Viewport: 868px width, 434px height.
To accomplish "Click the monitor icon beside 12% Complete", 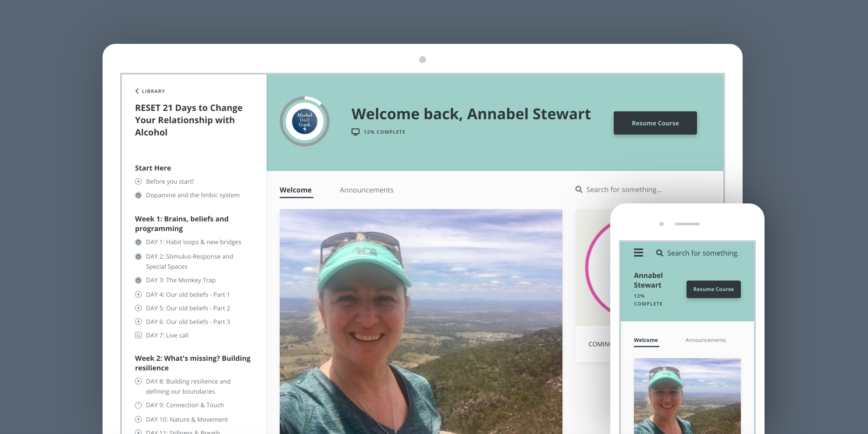I will point(356,132).
